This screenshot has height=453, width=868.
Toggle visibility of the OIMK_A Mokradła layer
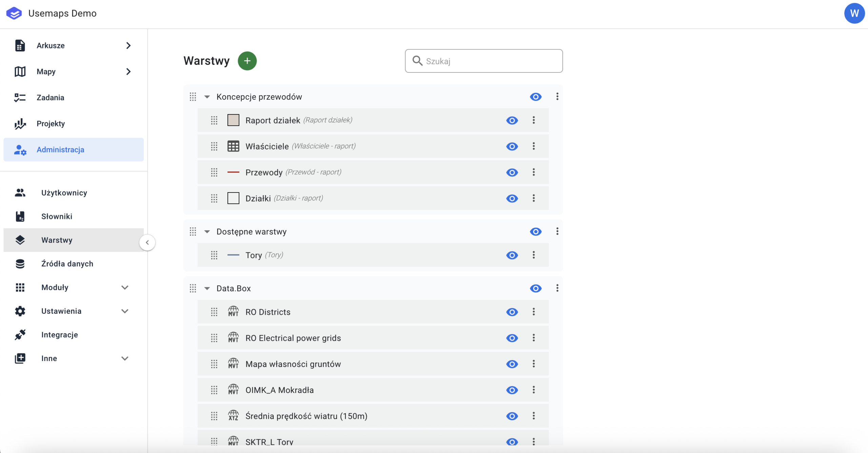pos(512,390)
